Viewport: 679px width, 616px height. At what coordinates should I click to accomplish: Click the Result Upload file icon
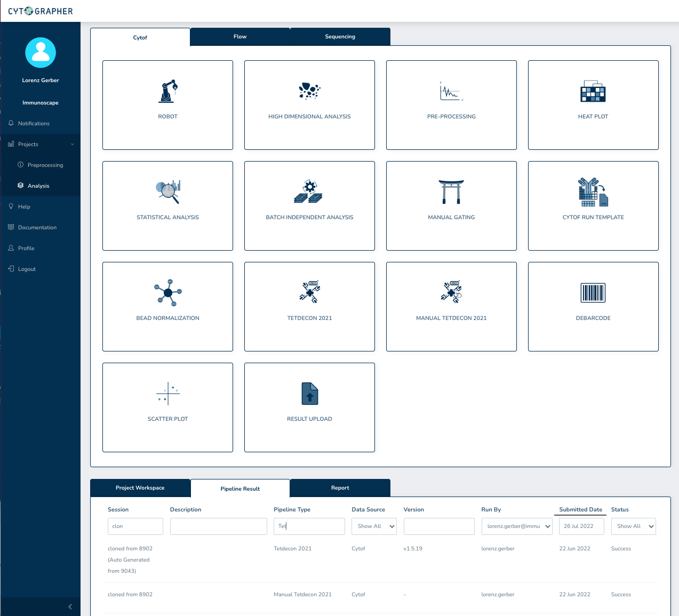click(x=310, y=394)
